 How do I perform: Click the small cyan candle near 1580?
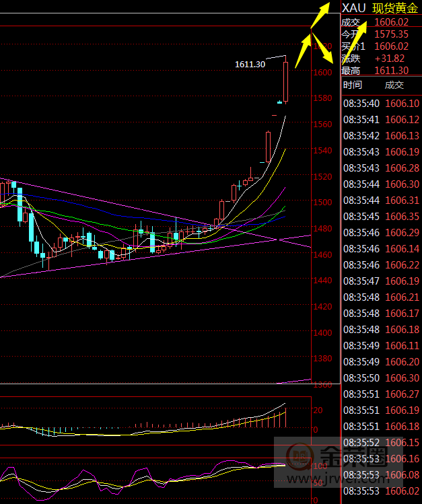pyautogui.click(x=280, y=102)
